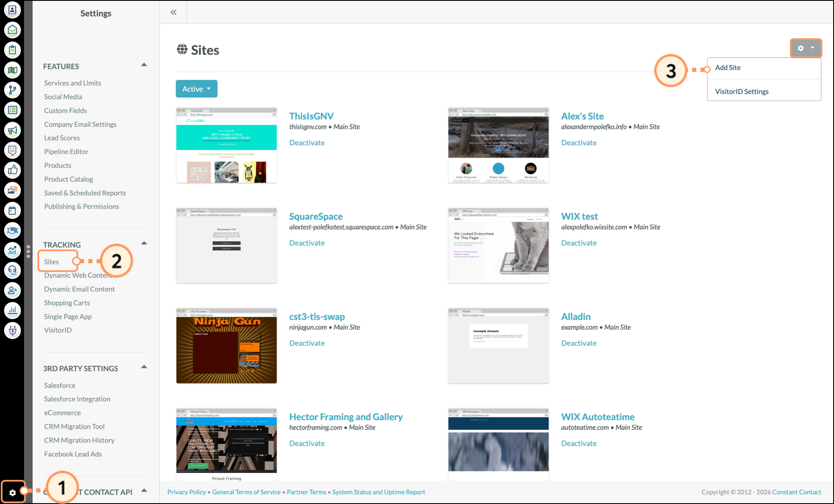Open the thumbs-up social icon
Viewport: 834px width, 504px height.
[12, 170]
